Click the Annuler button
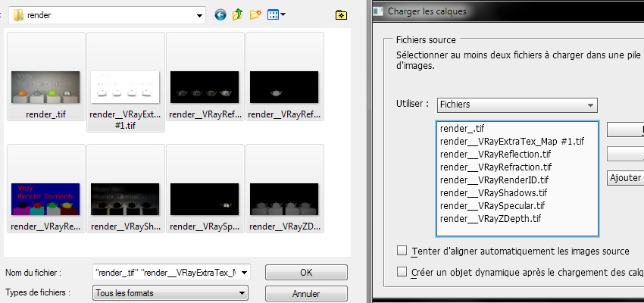 click(x=306, y=294)
